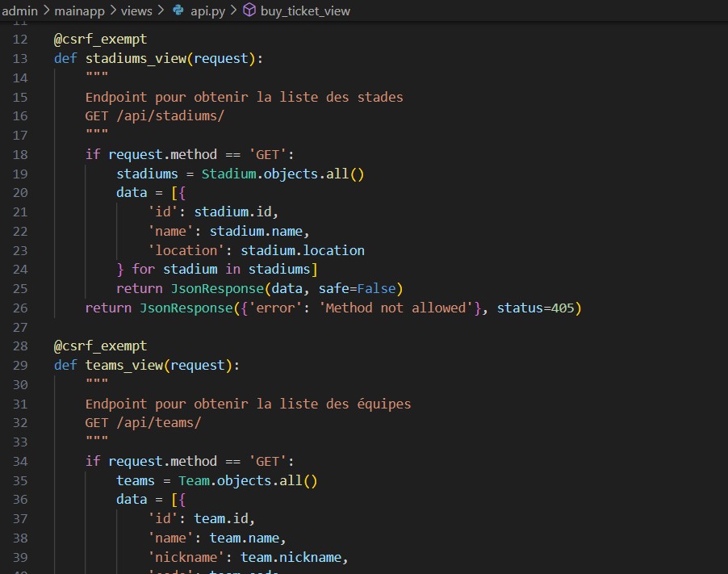
Task: Click the 'GET /api/teams/' docstring line
Action: pos(143,423)
